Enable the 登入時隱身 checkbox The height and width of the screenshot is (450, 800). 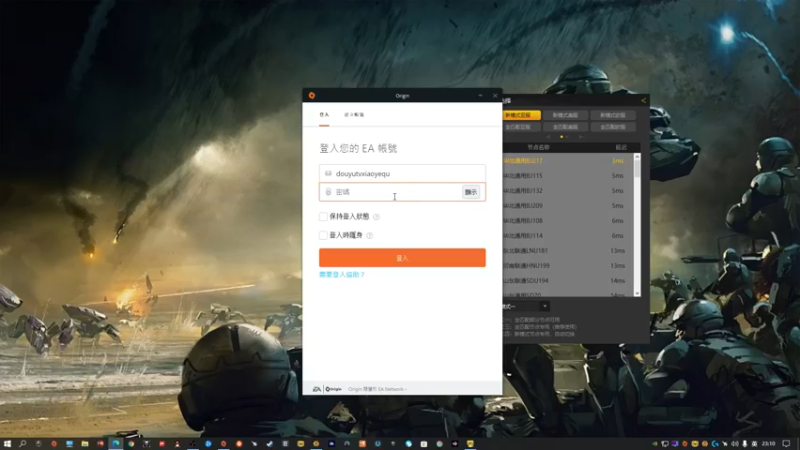tap(323, 235)
